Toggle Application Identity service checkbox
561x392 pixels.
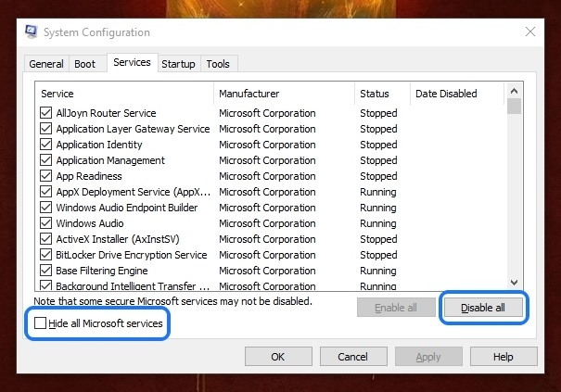pos(45,145)
